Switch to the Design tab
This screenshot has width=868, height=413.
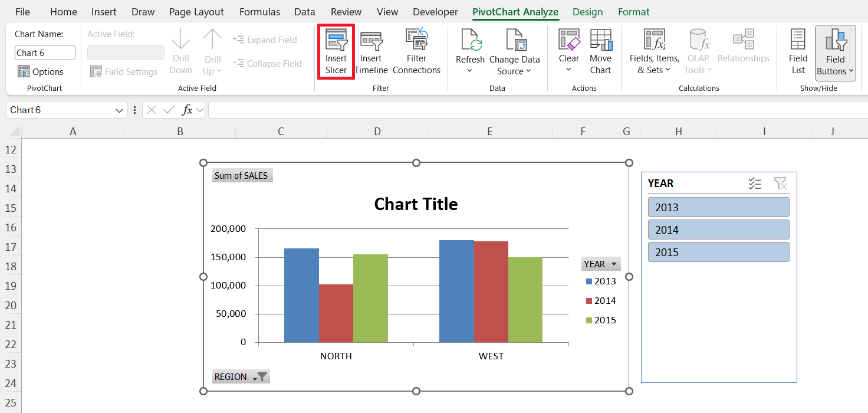587,12
